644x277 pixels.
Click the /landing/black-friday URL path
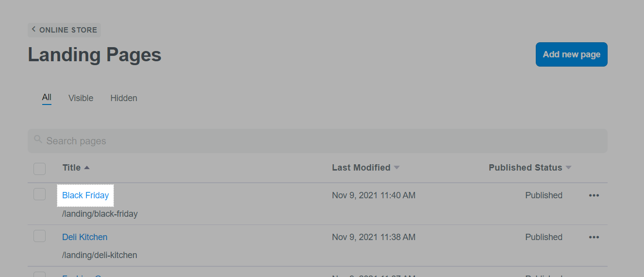pos(100,213)
